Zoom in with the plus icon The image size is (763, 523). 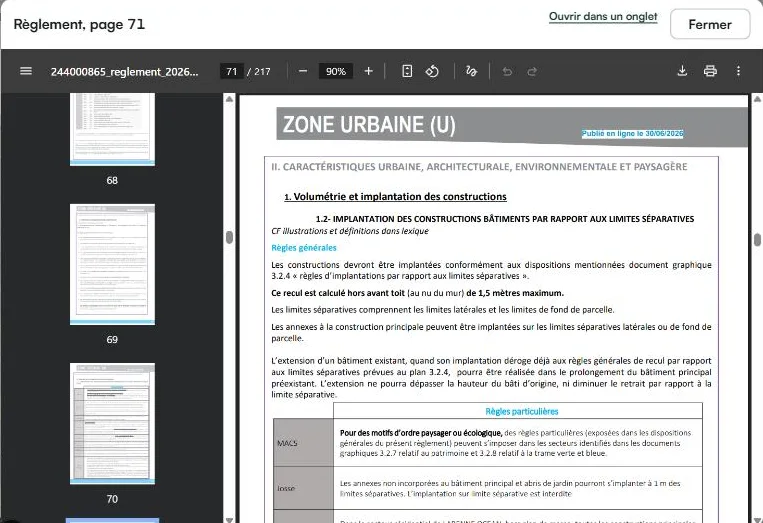click(x=368, y=71)
